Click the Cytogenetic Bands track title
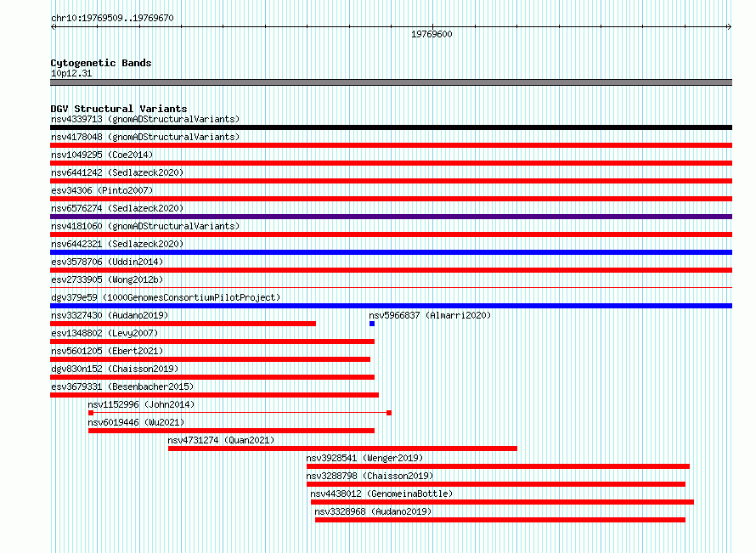The height and width of the screenshot is (553, 756). coord(101,63)
